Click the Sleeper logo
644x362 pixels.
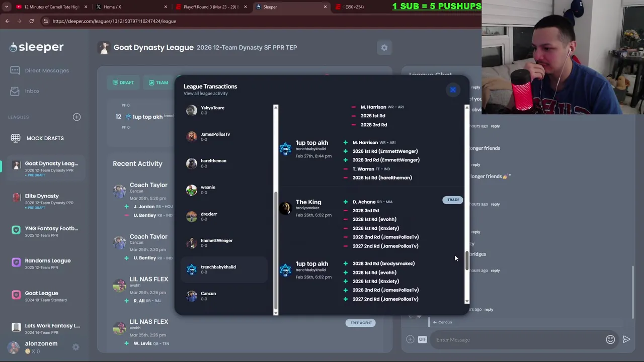tap(36, 47)
